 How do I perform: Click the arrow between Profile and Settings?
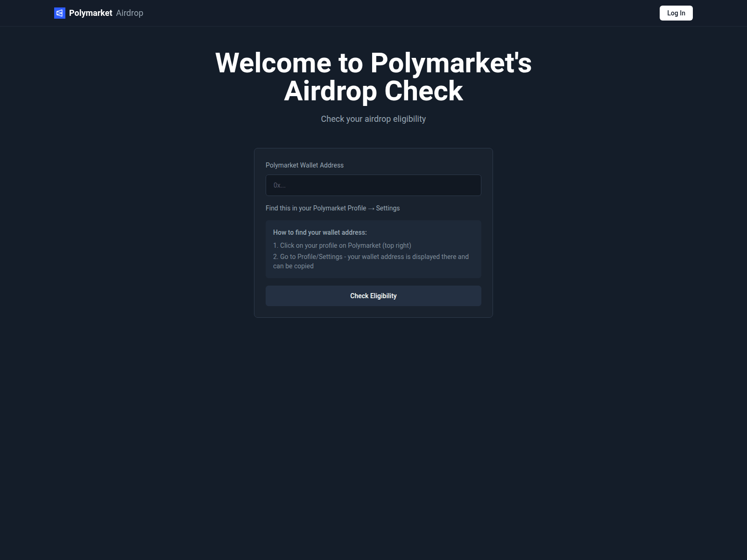371,208
